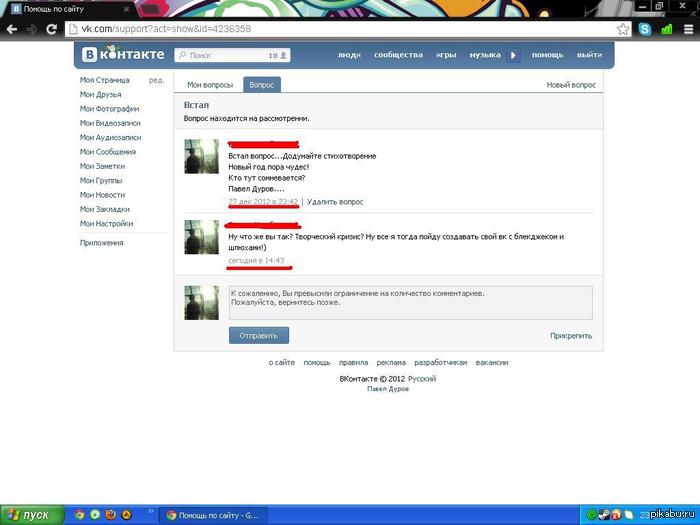Reload the page with refresh button

point(50,30)
